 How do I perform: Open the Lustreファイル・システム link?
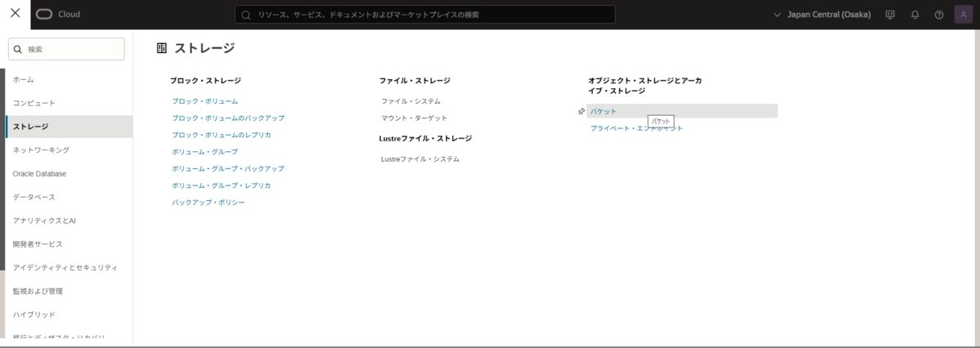pos(421,159)
